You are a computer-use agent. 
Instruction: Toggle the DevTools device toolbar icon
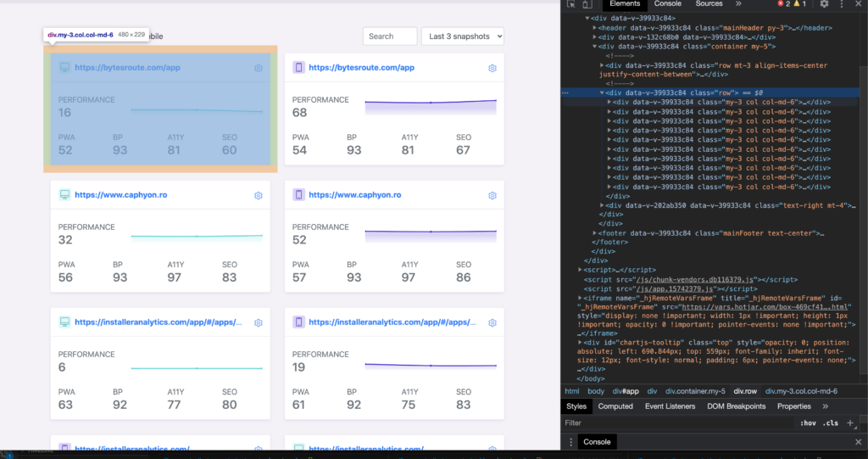(x=587, y=4)
